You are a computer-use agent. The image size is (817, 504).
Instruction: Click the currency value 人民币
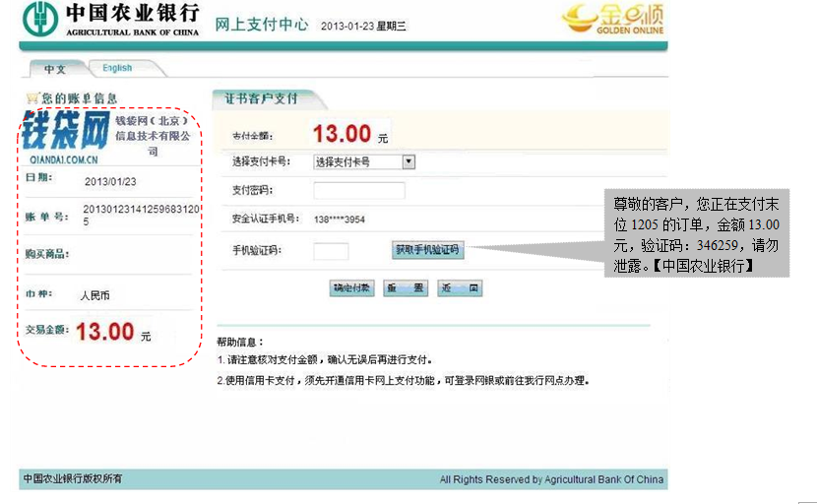94,295
